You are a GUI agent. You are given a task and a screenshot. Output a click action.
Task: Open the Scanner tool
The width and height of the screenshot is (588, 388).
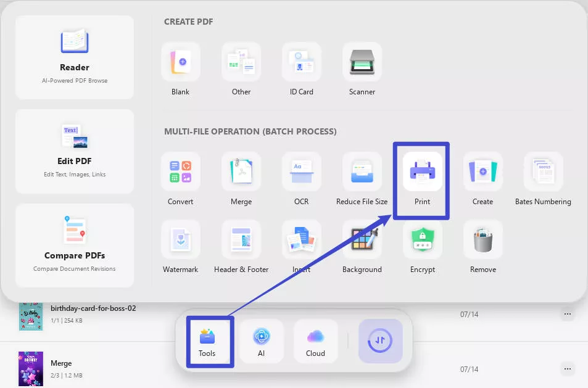pos(362,62)
